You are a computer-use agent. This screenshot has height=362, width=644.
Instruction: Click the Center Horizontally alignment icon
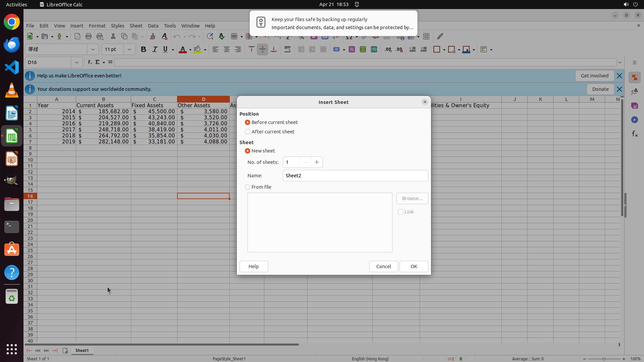227,50
